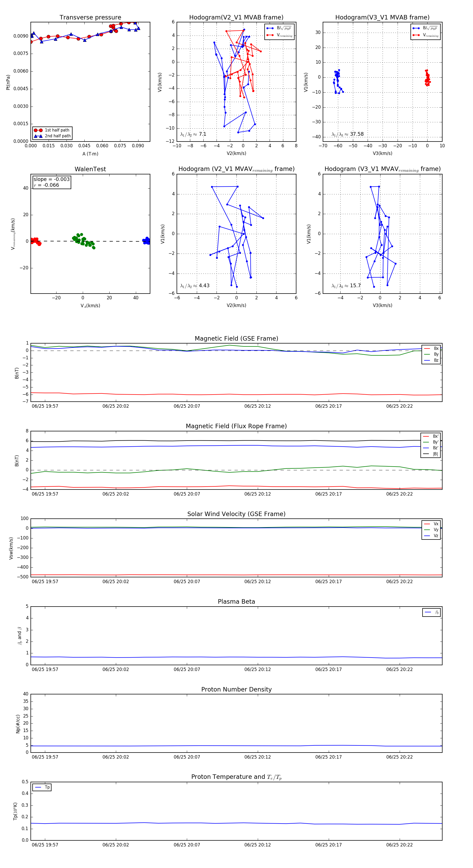The width and height of the screenshot is (473, 868).
Task: Select the βp legend entry in Plasma Beta
Action: [431, 612]
